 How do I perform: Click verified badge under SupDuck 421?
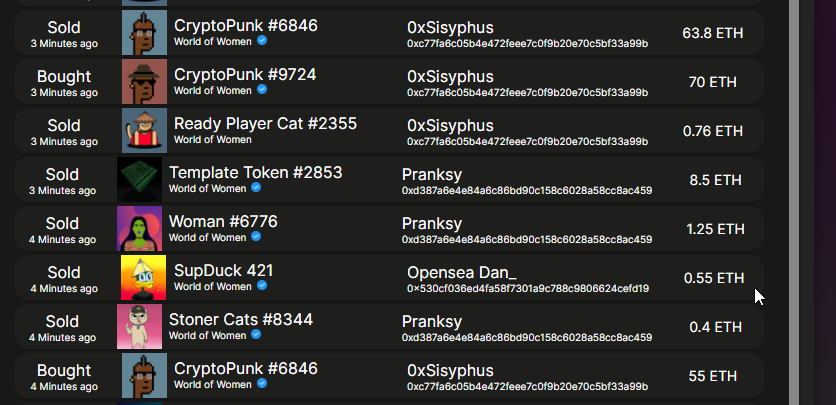pyautogui.click(x=262, y=286)
